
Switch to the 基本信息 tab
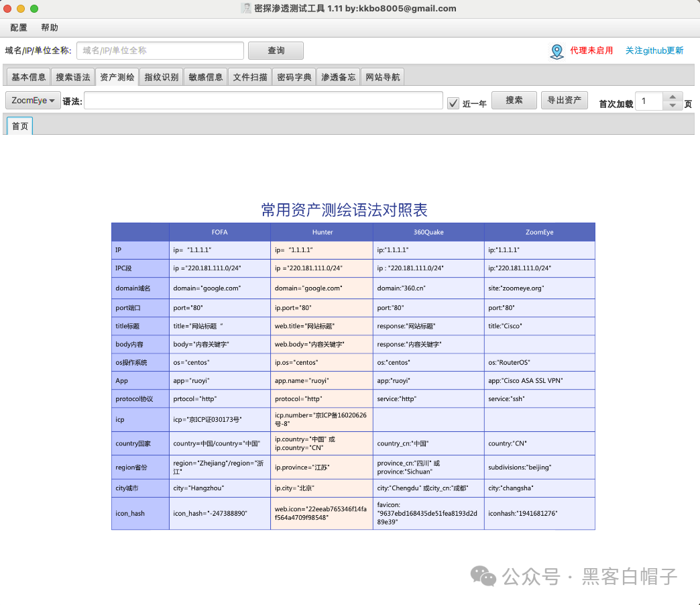[x=29, y=76]
